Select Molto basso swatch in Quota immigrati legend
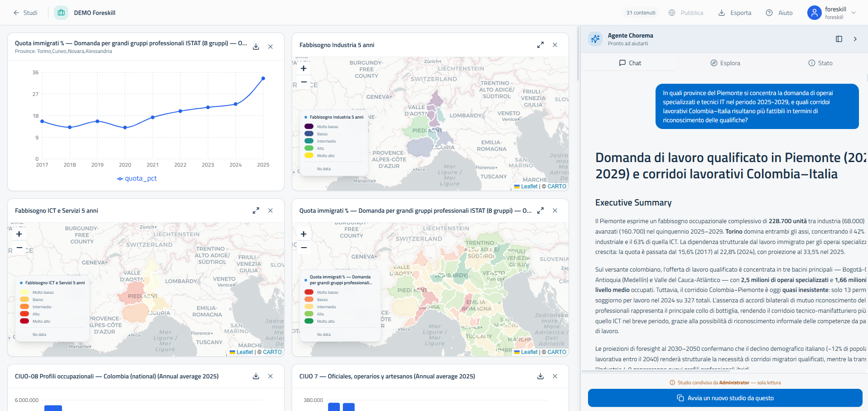The height and width of the screenshot is (411, 868). (x=309, y=292)
